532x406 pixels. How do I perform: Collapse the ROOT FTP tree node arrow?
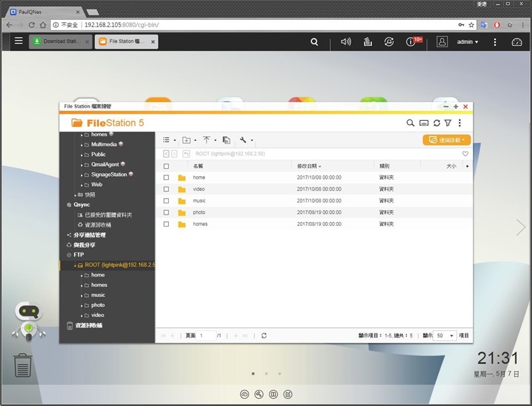[75, 266]
